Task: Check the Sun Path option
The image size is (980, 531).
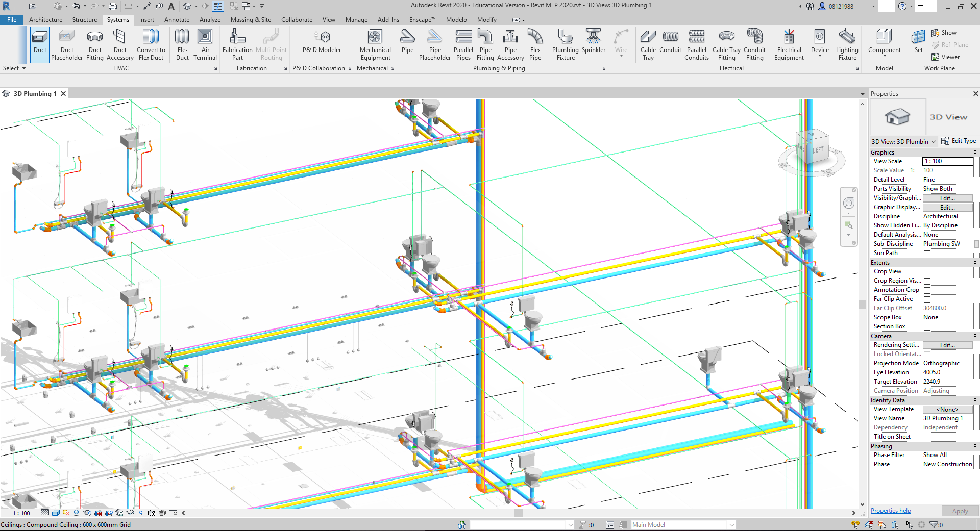Action: tap(927, 254)
